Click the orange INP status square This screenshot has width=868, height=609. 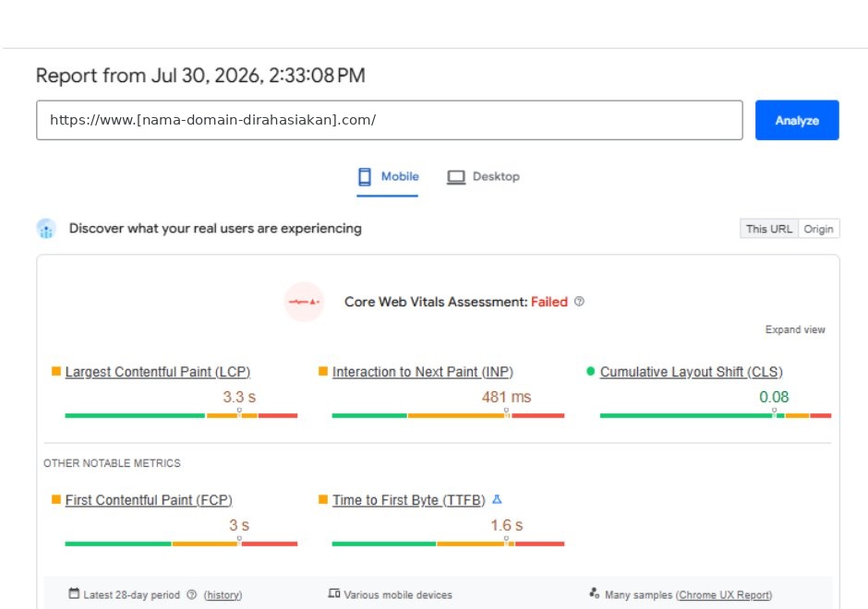point(323,371)
